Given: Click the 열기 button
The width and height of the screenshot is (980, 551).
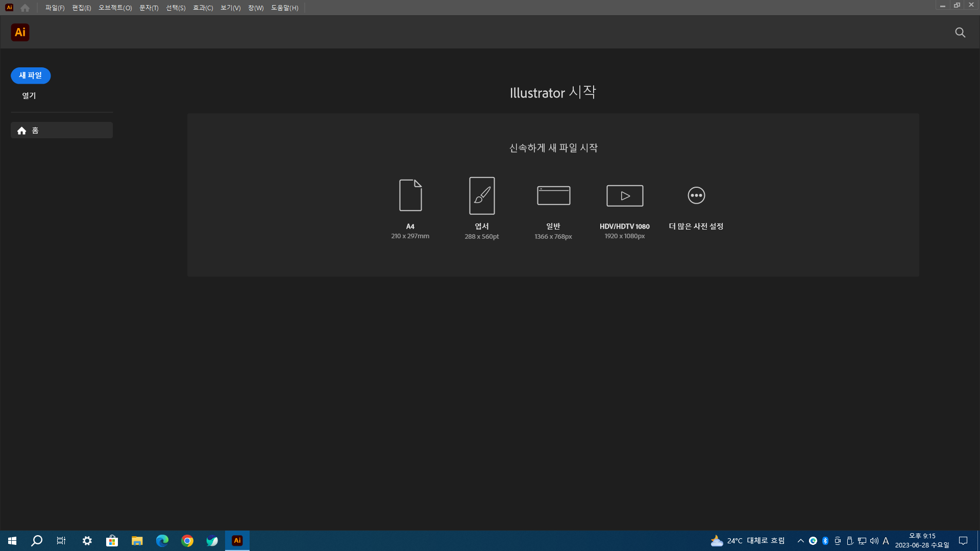Looking at the screenshot, I should point(29,95).
